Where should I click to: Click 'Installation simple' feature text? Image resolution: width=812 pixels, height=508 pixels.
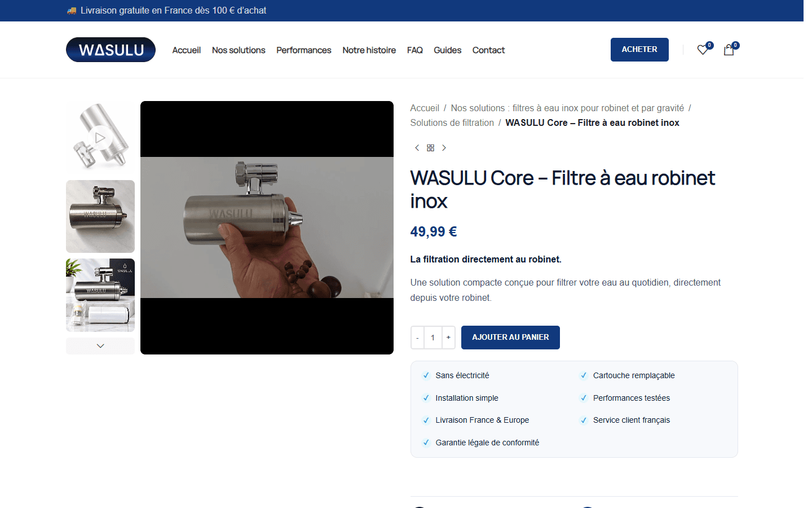pos(467,398)
